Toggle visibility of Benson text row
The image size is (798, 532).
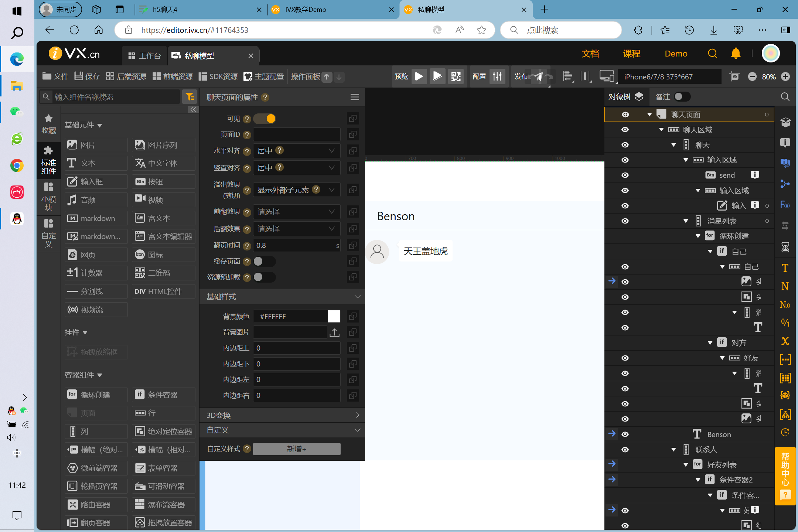[x=625, y=434]
